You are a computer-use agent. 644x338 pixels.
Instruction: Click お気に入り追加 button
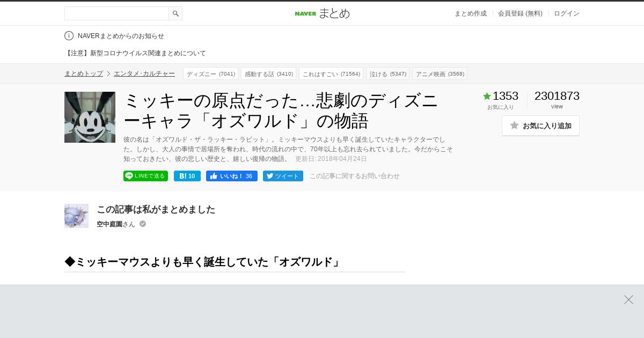coord(540,126)
